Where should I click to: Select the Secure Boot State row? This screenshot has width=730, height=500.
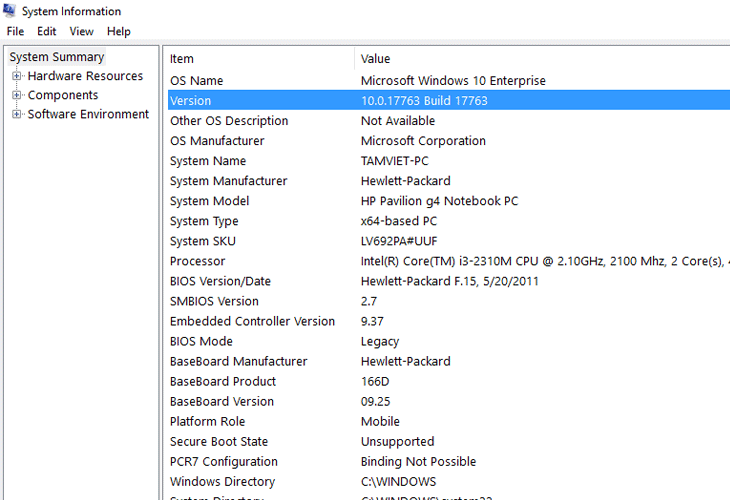tap(449, 441)
